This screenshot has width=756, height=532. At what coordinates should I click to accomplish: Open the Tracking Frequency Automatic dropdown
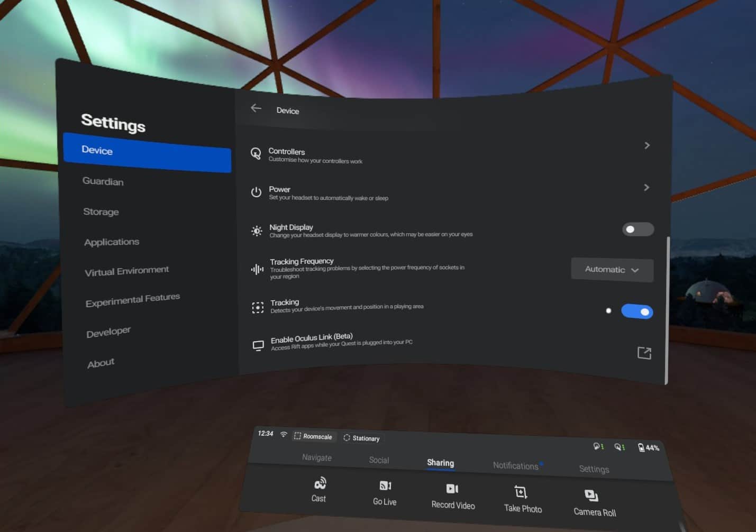pos(612,270)
